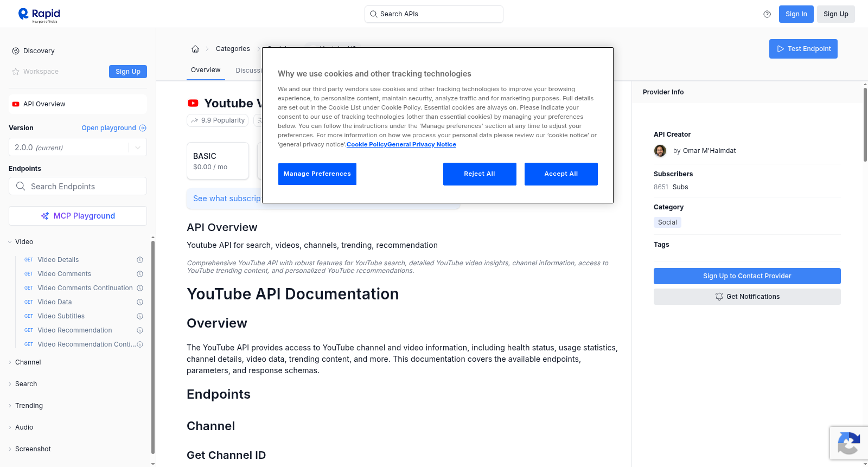Click the reCAPTCHA badge
The height and width of the screenshot is (467, 868).
tap(849, 443)
